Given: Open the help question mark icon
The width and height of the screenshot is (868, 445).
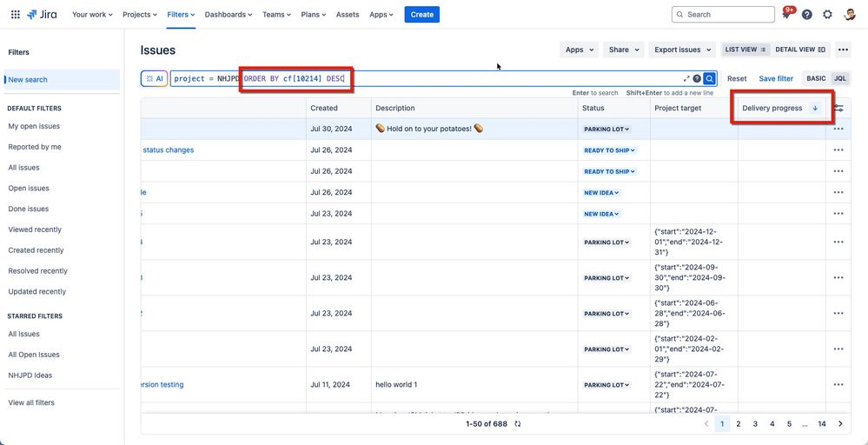Looking at the screenshot, I should point(807,15).
